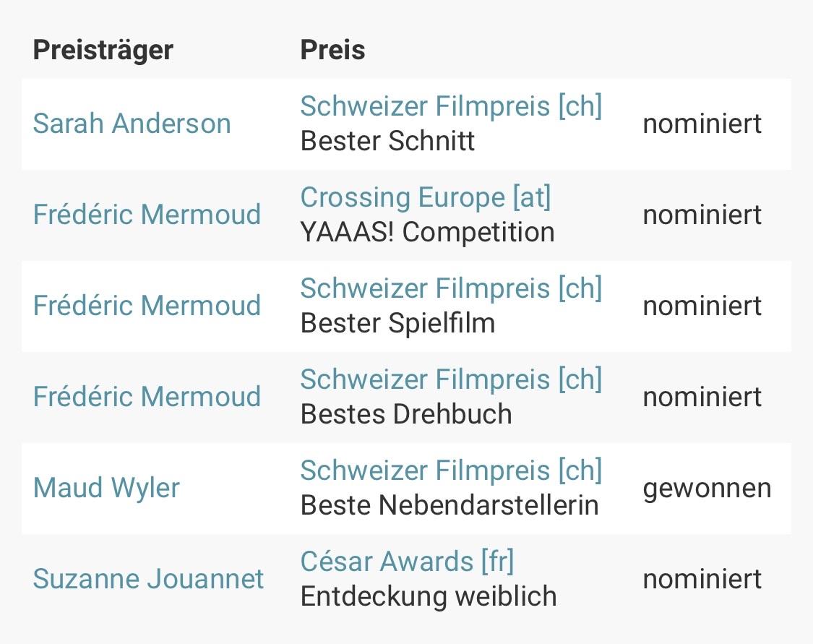Viewport: 813px width, 644px height.
Task: Open Frédéric Mermoud beside Bester Spielfilm
Action: click(147, 306)
